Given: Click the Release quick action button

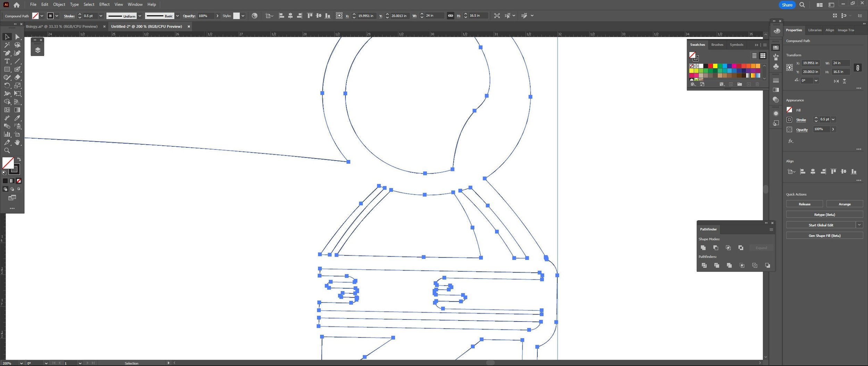Looking at the screenshot, I should tap(804, 204).
